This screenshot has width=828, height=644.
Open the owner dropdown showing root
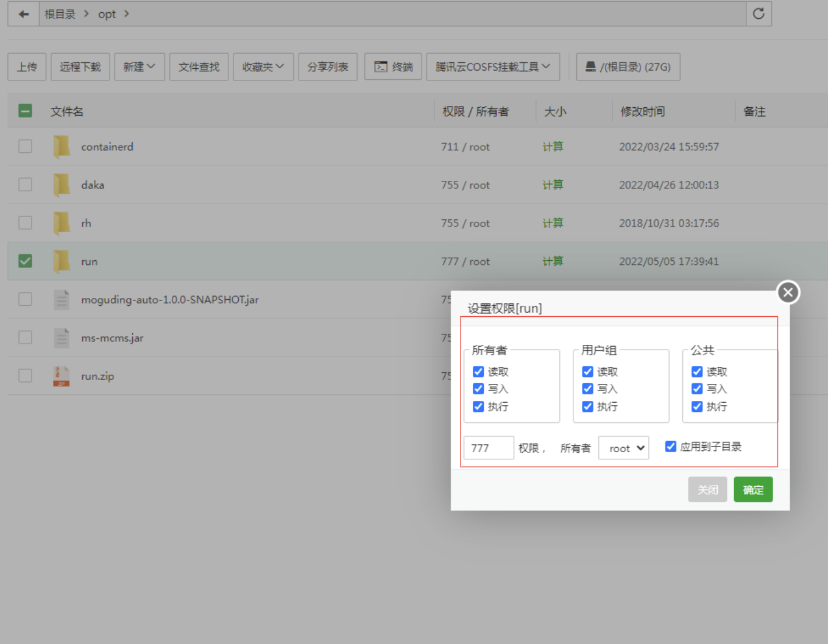pyautogui.click(x=624, y=448)
